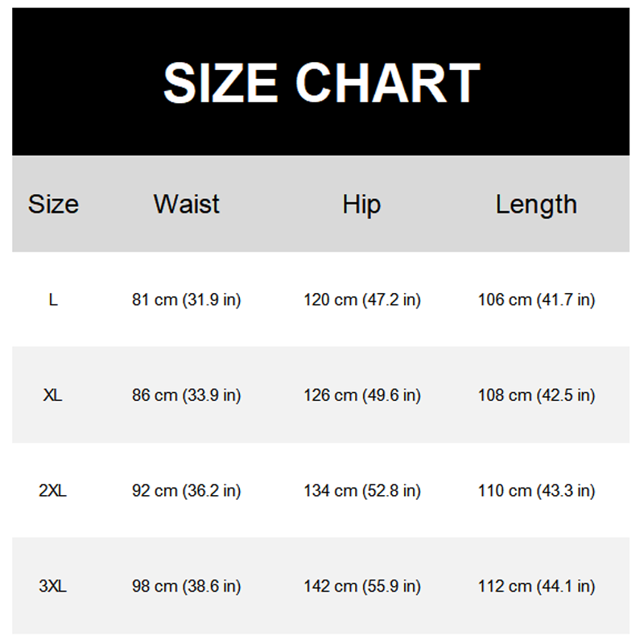Click the 110 cm (43.3 in) length cell

tap(536, 490)
